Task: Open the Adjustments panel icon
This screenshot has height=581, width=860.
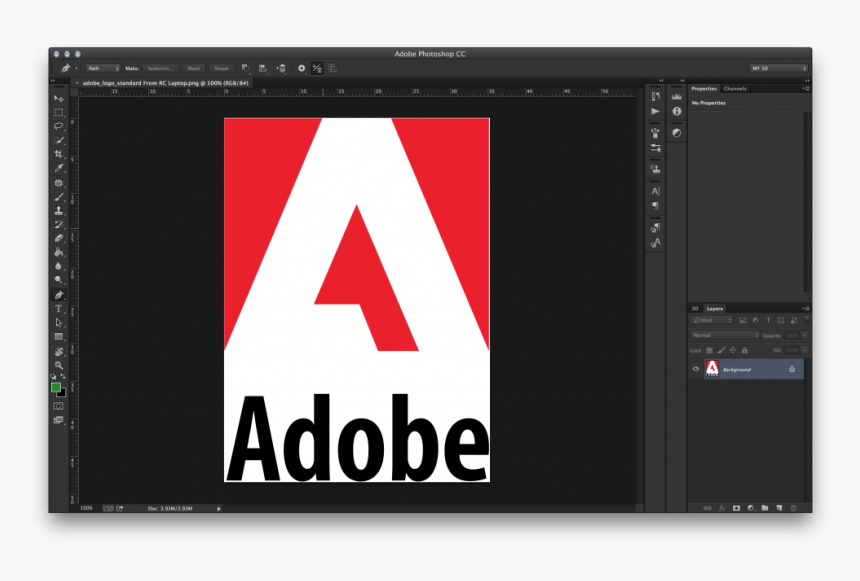Action: click(x=677, y=133)
